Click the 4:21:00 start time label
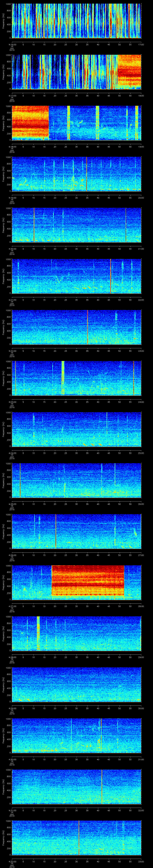Image resolution: width=153 pixels, height=868 pixels. point(12,300)
